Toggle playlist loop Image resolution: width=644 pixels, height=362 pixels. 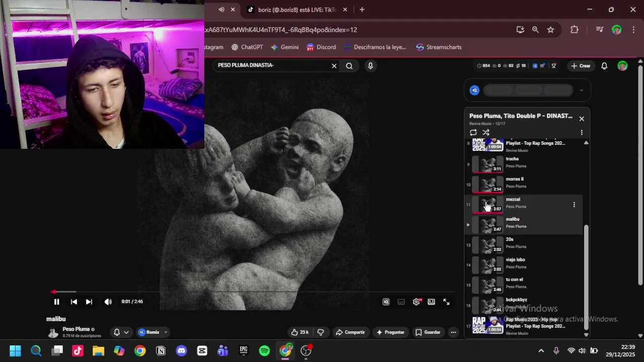[473, 133]
